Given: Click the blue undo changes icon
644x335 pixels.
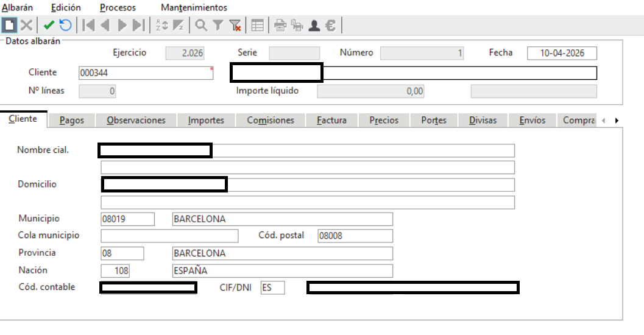Looking at the screenshot, I should [65, 25].
